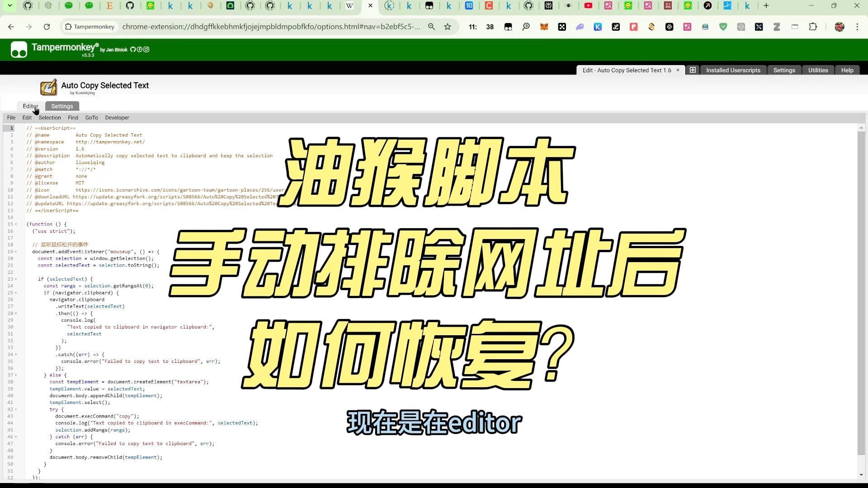The image size is (868, 488).
Task: Reload the page
Action: tap(47, 27)
